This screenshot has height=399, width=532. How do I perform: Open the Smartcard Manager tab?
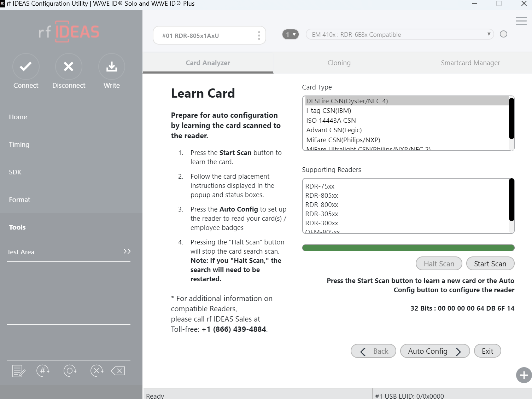point(470,63)
